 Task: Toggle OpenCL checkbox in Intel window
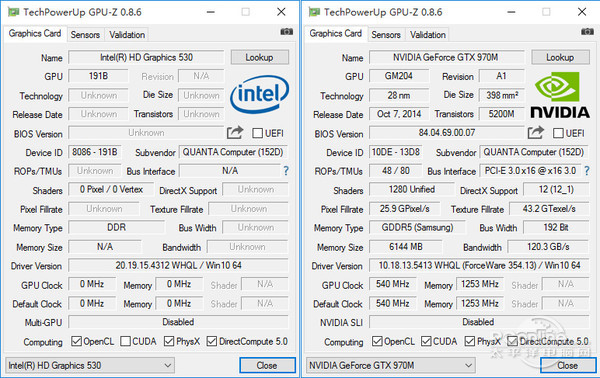77,341
